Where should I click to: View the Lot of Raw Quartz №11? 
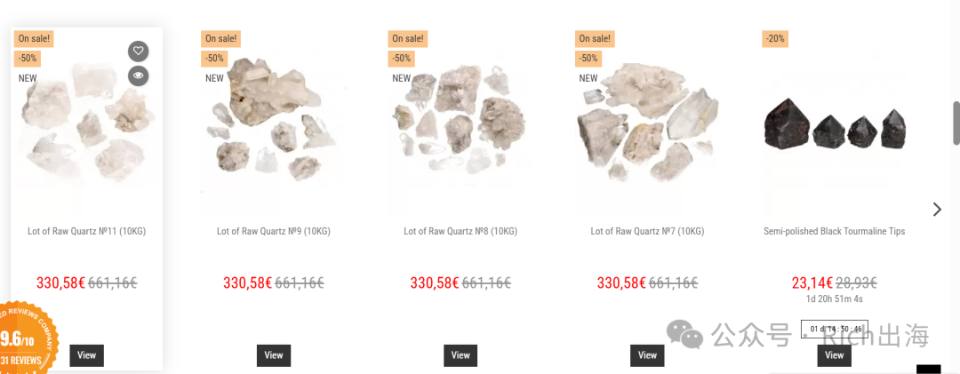point(87,355)
